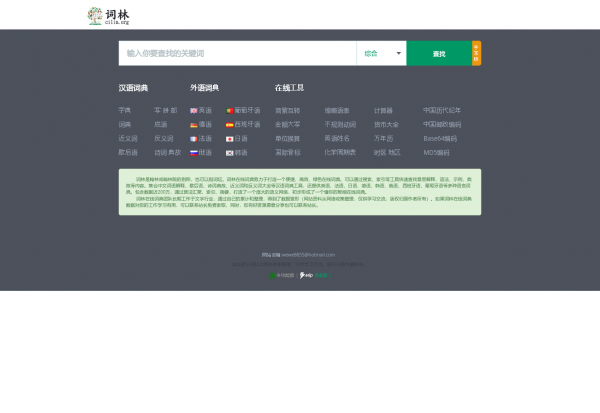The width and height of the screenshot is (600, 413).
Task: Click the Portuguese flag icon for 葡萄牙语
Action: [x=230, y=110]
